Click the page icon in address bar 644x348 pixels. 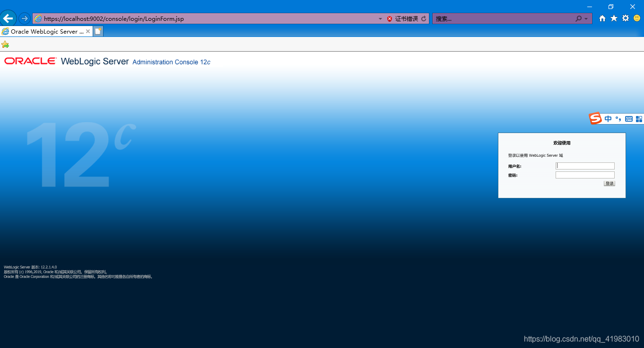[38, 19]
